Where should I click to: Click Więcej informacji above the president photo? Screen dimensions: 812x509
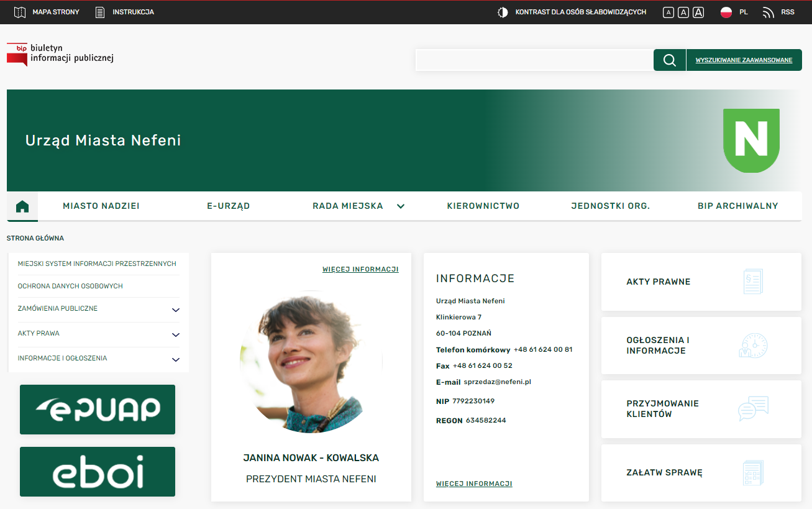click(360, 269)
